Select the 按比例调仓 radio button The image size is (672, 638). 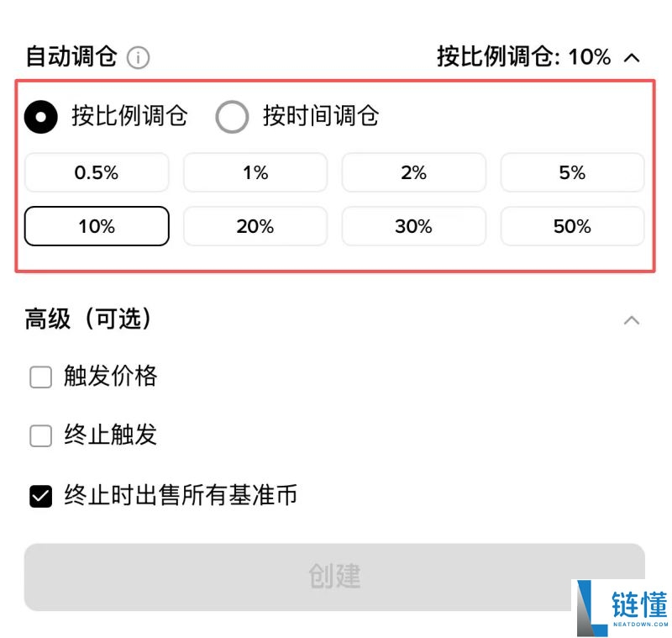pos(40,118)
